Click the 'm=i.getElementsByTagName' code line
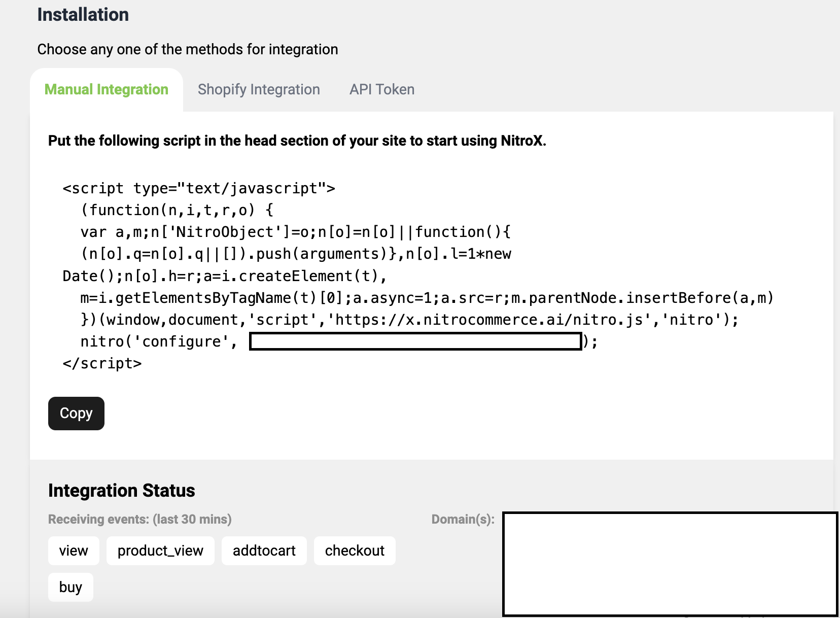 (x=427, y=298)
